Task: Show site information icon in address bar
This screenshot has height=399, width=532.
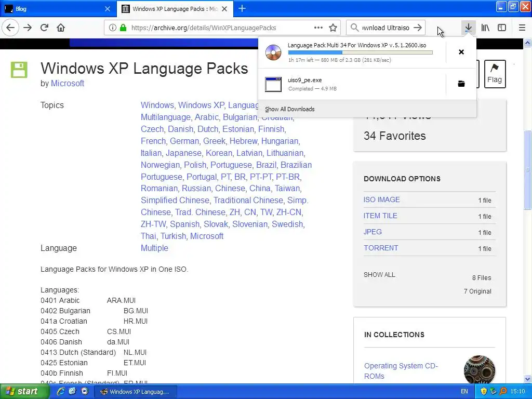Action: pyautogui.click(x=113, y=28)
